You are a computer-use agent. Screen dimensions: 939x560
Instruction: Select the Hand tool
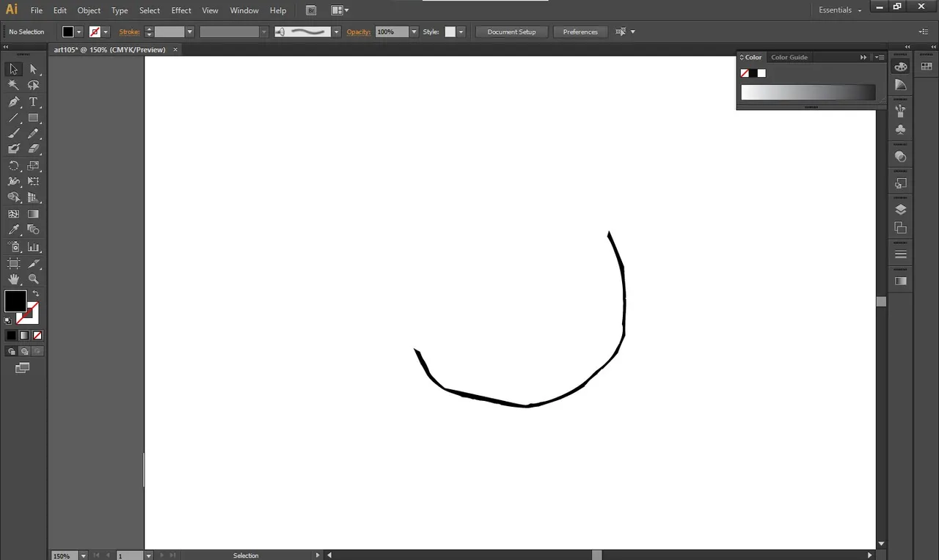[13, 279]
